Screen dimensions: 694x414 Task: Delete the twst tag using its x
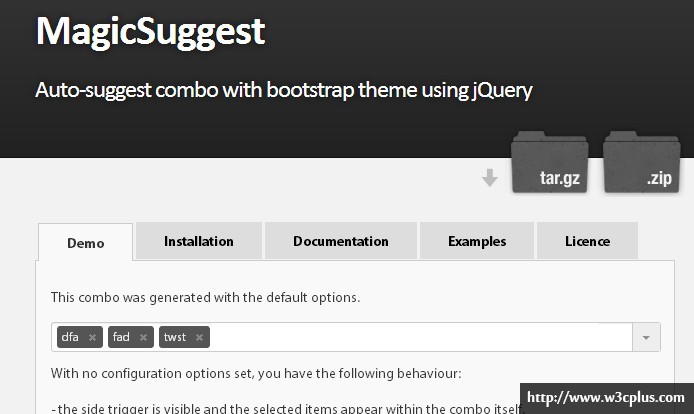tap(200, 338)
